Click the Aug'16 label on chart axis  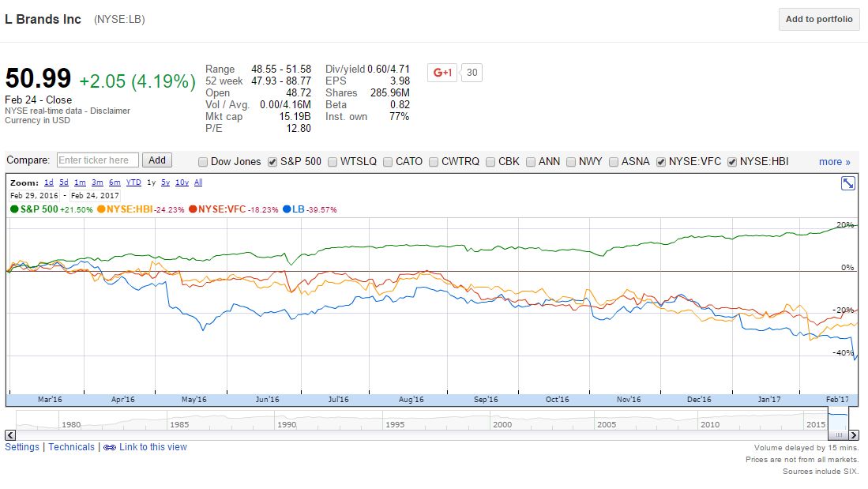(x=411, y=399)
